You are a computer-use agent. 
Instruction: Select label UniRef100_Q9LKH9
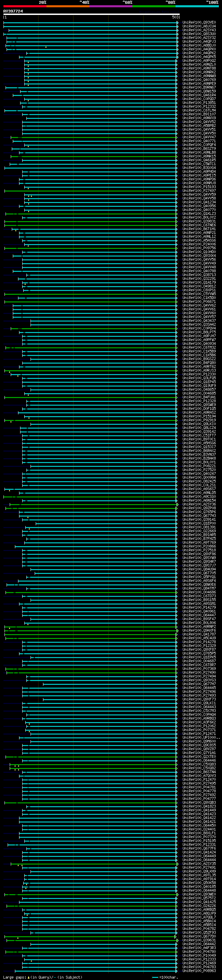[199, 871]
